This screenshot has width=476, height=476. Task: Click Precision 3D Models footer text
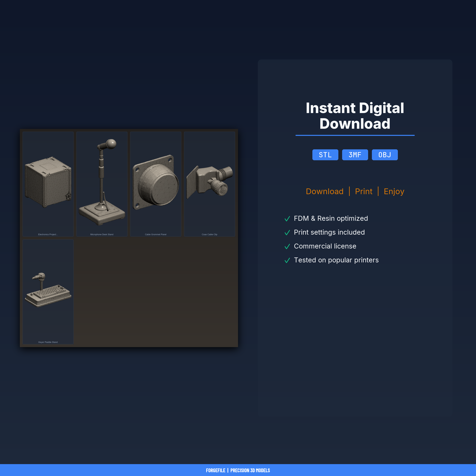pos(250,470)
